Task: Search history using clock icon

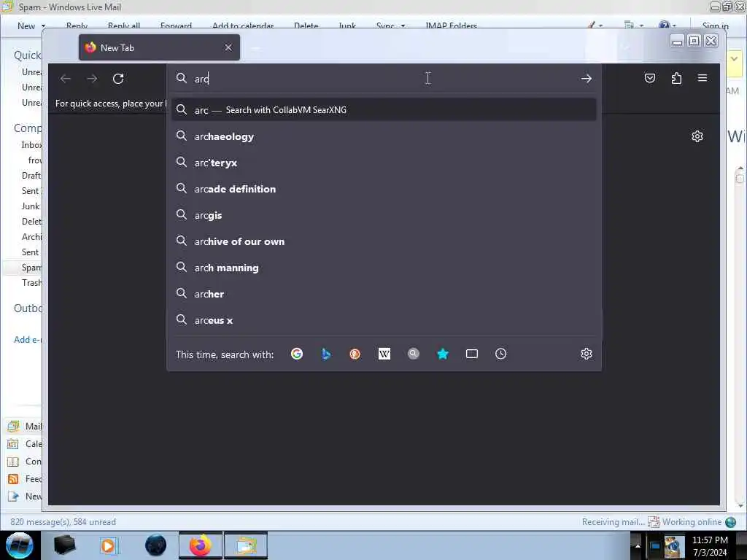Action: [500, 354]
